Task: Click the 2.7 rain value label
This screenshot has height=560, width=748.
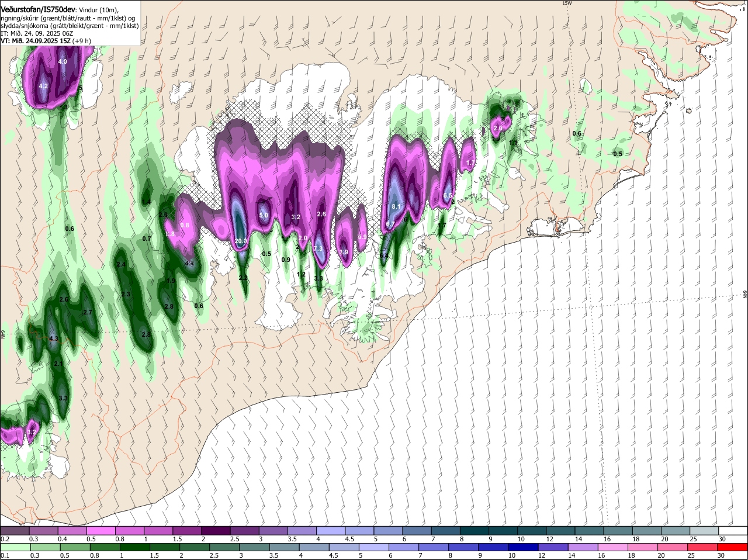Action: [x=88, y=313]
